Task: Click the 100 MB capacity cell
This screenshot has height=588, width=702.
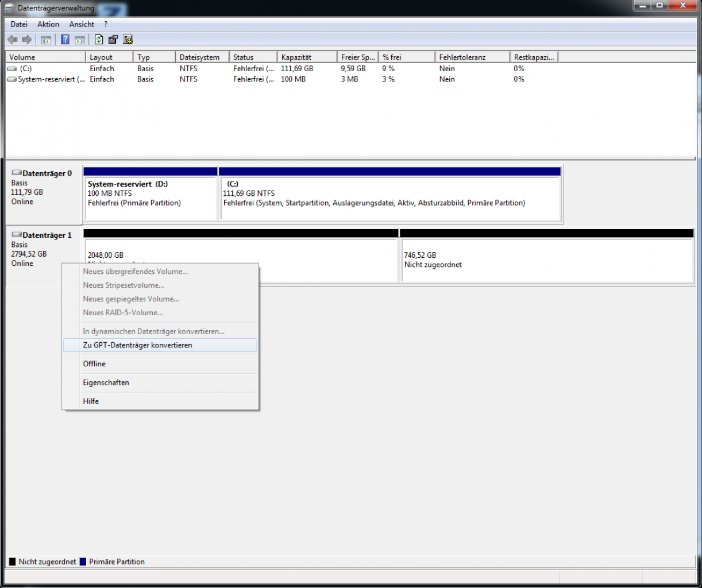Action: click(x=293, y=79)
